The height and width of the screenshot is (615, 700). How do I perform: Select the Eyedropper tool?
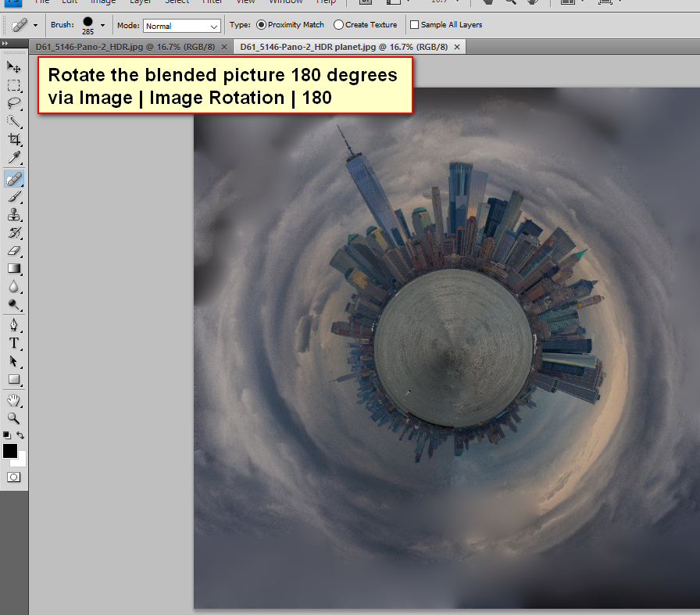coord(14,157)
